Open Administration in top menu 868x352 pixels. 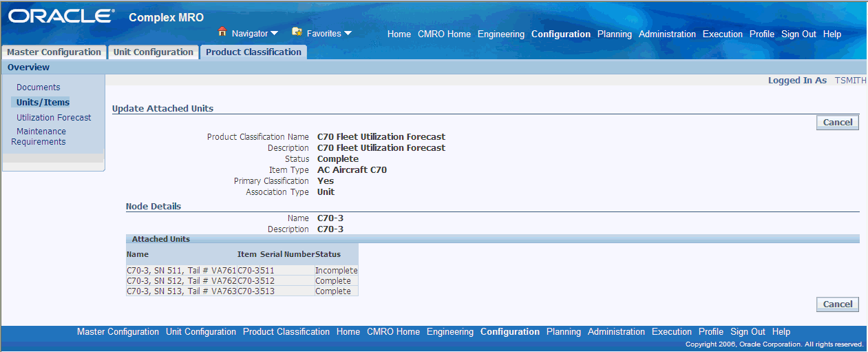coord(667,34)
